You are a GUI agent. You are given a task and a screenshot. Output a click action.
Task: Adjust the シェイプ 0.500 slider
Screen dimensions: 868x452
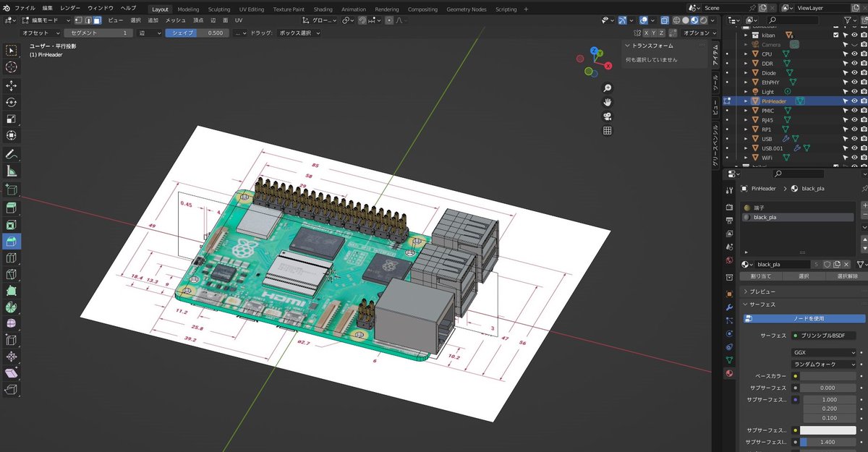(197, 33)
